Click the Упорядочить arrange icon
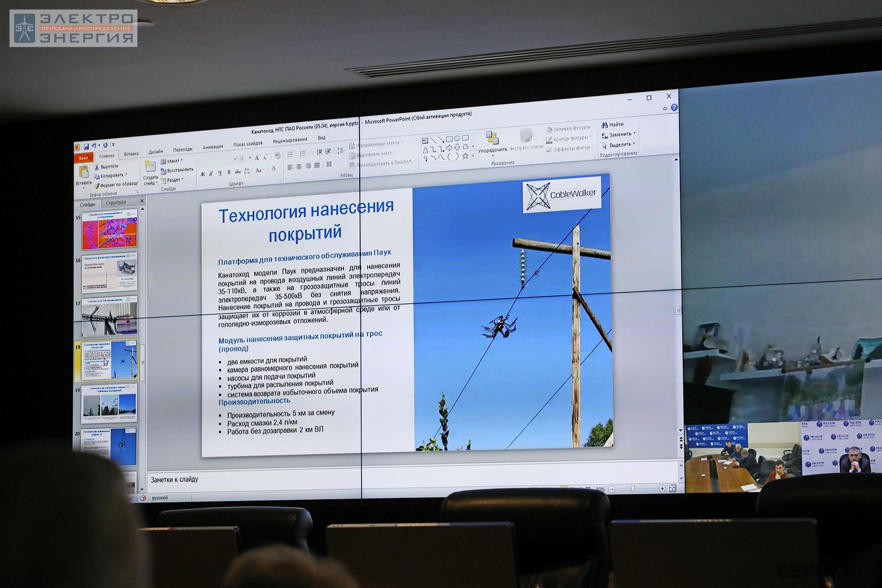The width and height of the screenshot is (882, 588). 492,138
